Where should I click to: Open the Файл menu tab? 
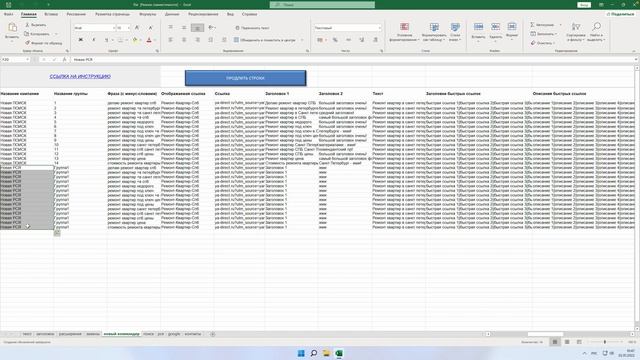8,14
